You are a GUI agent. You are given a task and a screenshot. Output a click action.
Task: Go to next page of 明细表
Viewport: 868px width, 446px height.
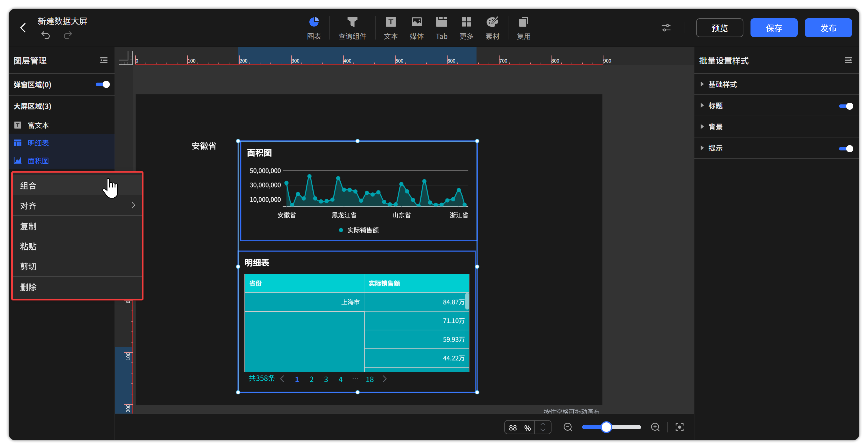385,379
